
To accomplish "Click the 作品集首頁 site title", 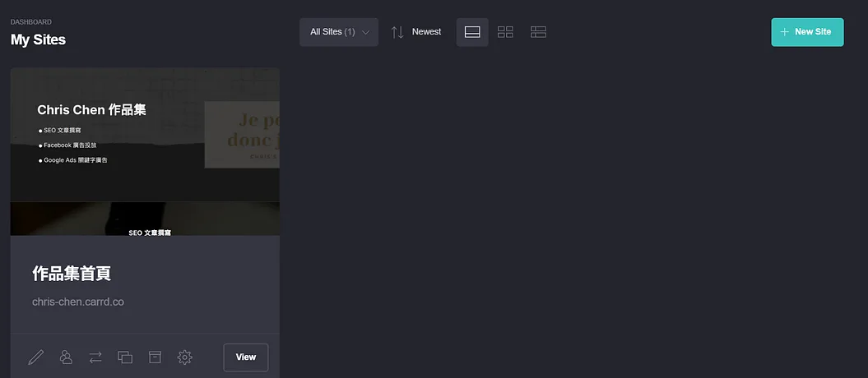I will pyautogui.click(x=72, y=274).
